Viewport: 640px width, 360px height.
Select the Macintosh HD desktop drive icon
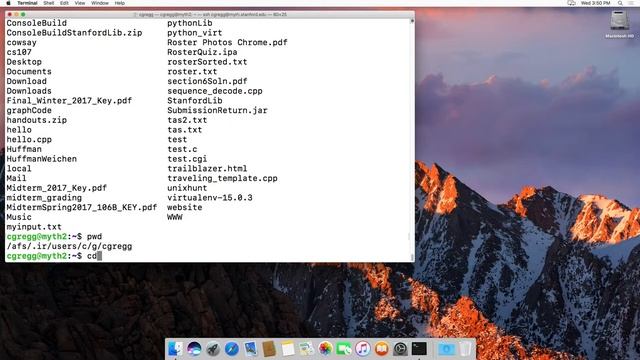pos(620,20)
